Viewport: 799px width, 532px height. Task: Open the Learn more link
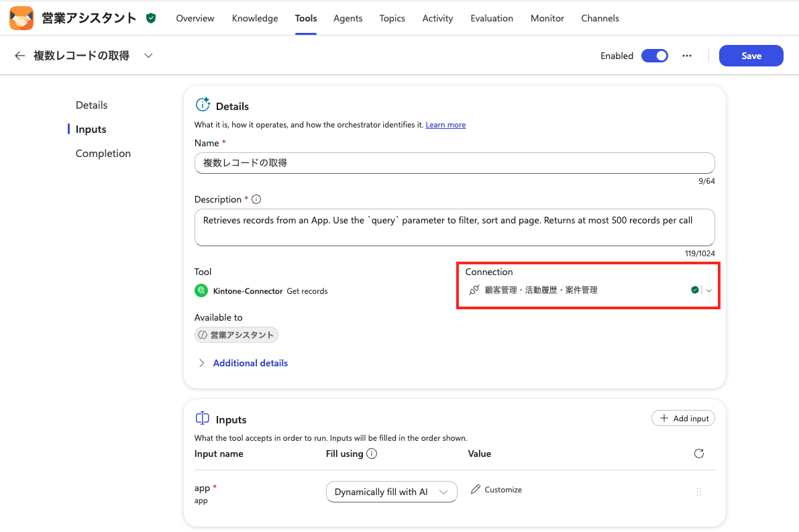[446, 125]
